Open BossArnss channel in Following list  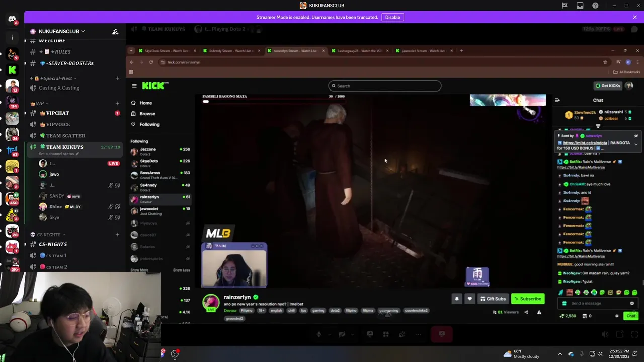pyautogui.click(x=160, y=175)
